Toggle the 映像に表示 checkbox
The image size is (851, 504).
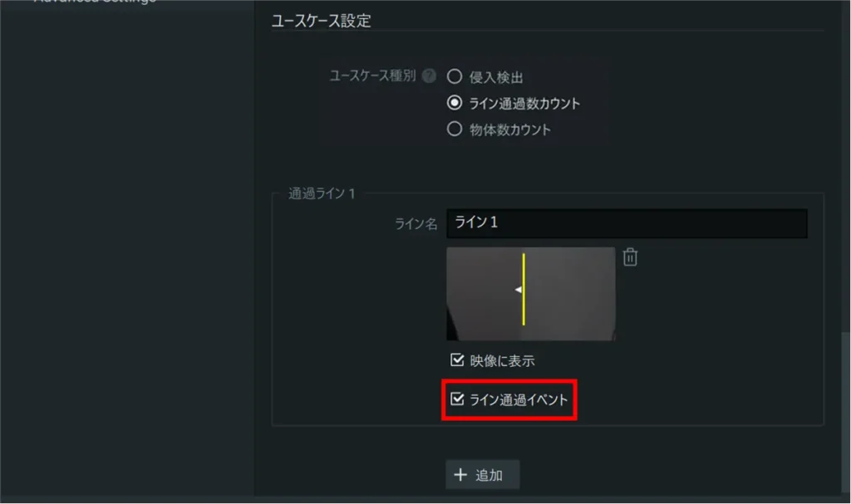[457, 360]
